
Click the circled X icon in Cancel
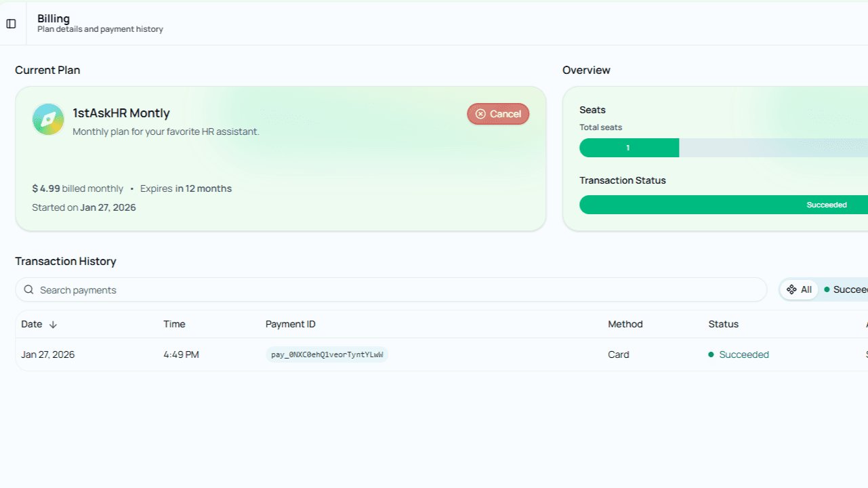(480, 114)
